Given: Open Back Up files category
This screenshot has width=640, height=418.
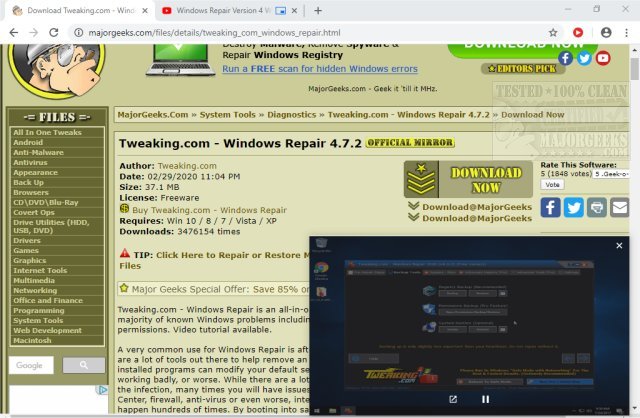Looking at the screenshot, I should [28, 182].
